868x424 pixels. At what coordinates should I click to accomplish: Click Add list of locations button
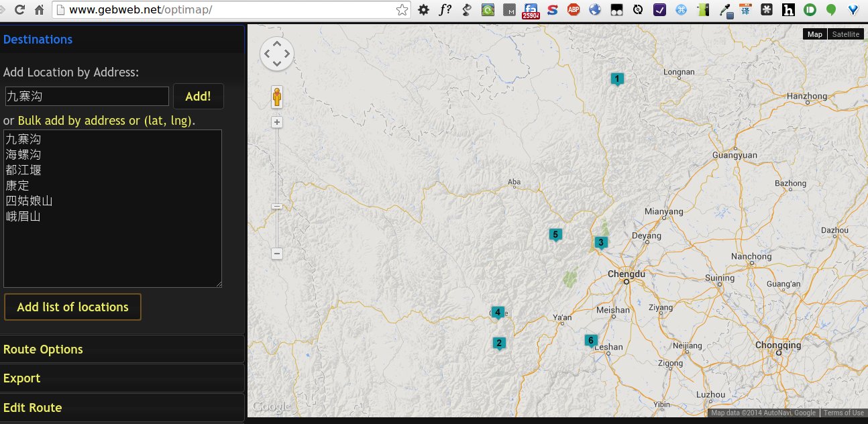point(72,307)
